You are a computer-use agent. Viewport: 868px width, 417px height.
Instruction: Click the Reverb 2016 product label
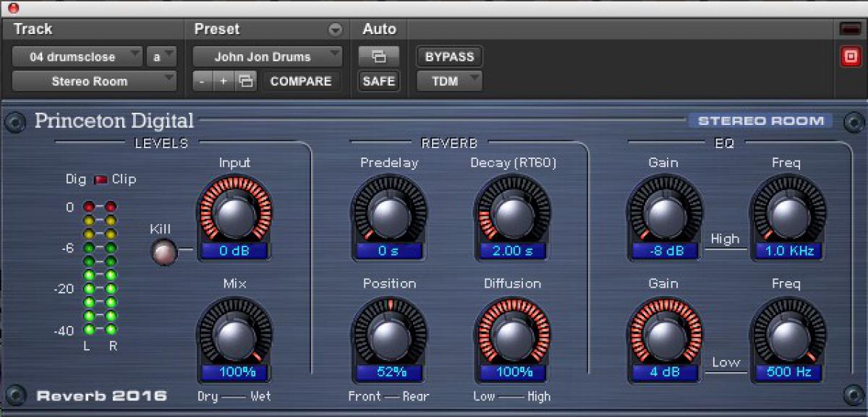[102, 395]
